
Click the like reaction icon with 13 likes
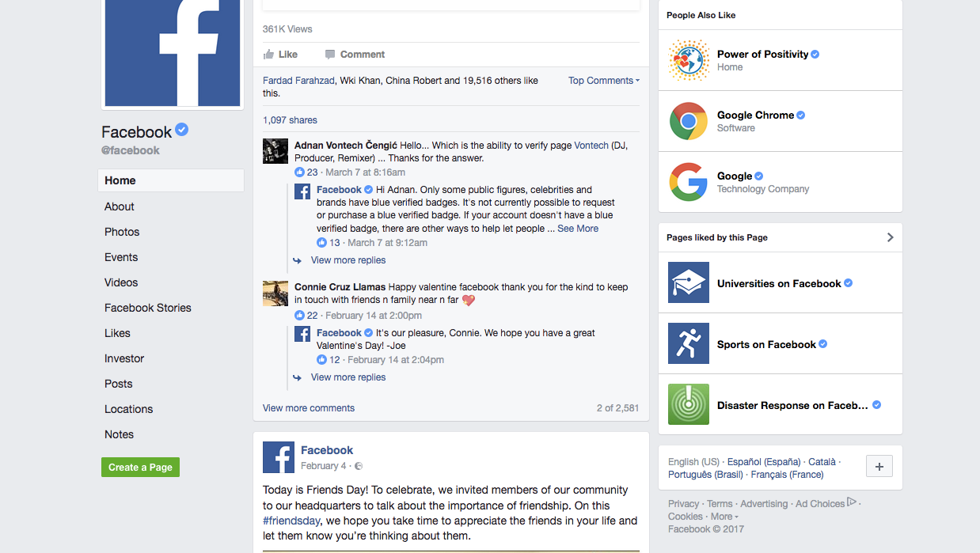click(321, 243)
